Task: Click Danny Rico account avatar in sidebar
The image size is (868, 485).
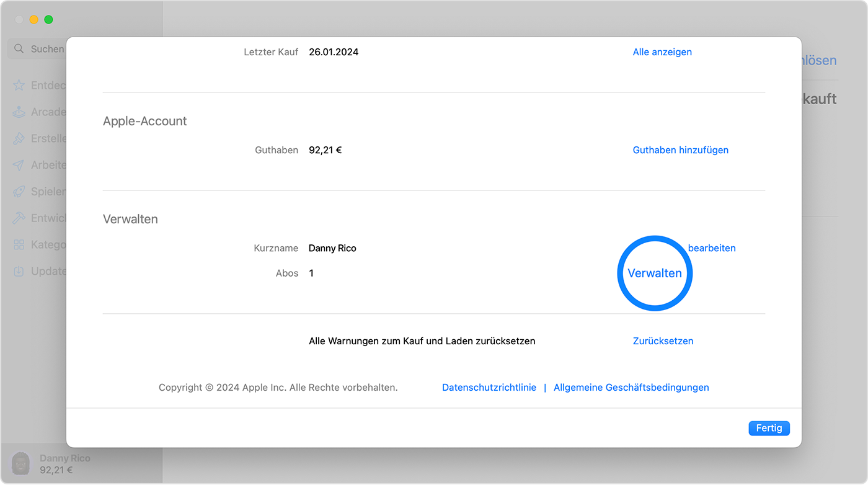Action: (x=20, y=464)
